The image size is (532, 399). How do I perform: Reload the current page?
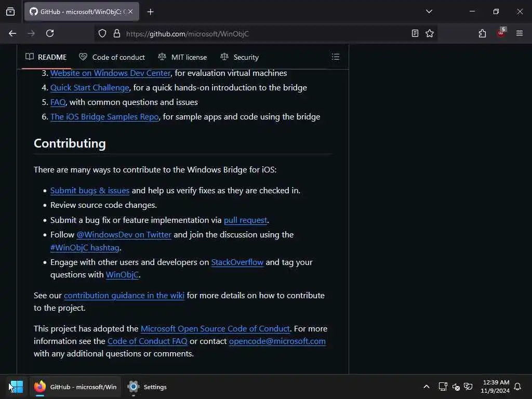point(50,33)
